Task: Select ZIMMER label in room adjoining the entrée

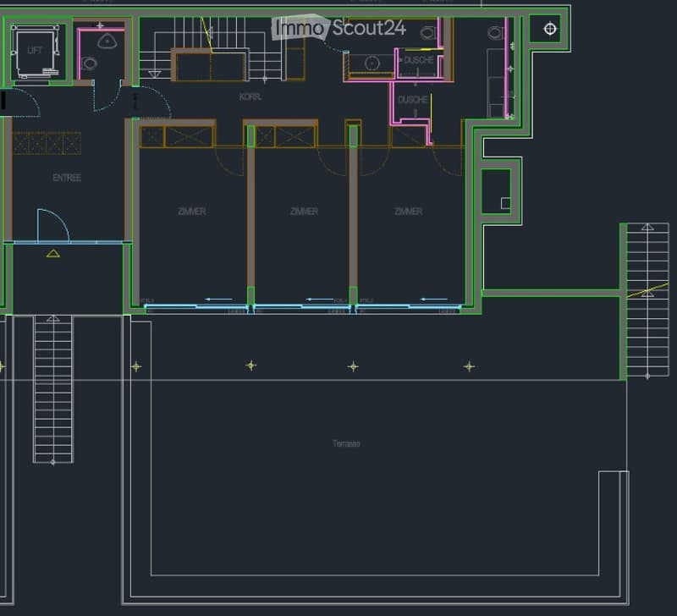Action: (192, 211)
